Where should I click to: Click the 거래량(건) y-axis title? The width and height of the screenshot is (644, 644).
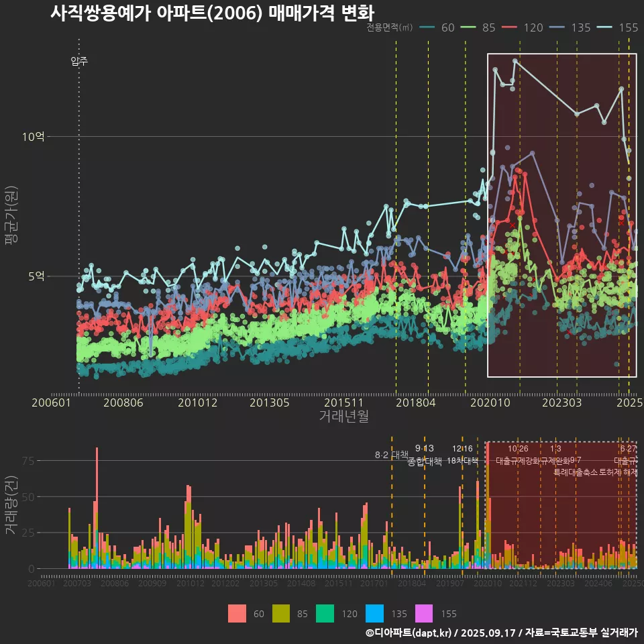pos(11,505)
